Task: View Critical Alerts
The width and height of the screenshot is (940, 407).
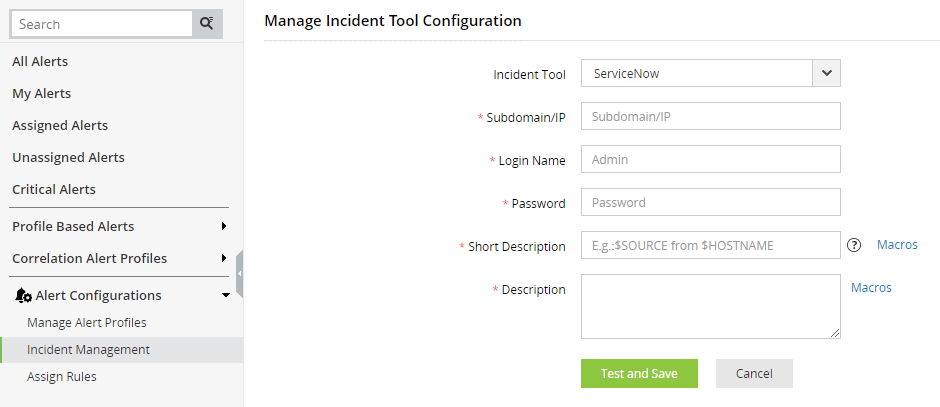Action: [54, 189]
